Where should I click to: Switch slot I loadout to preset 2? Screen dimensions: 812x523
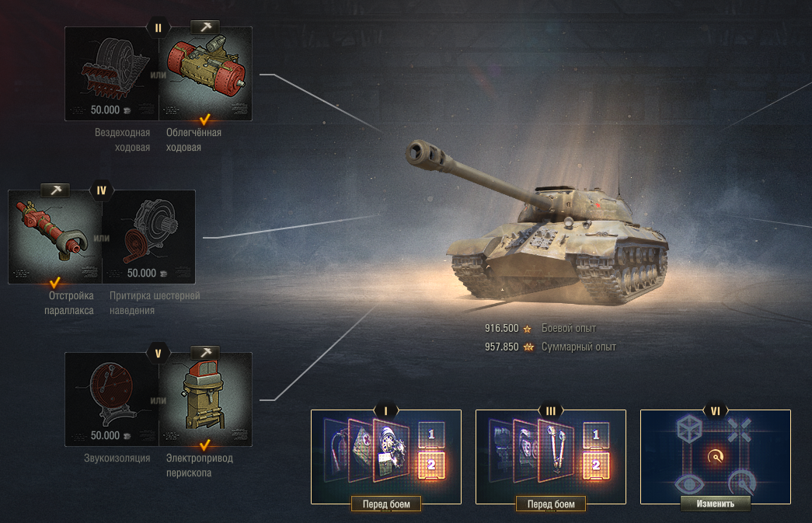pyautogui.click(x=431, y=465)
